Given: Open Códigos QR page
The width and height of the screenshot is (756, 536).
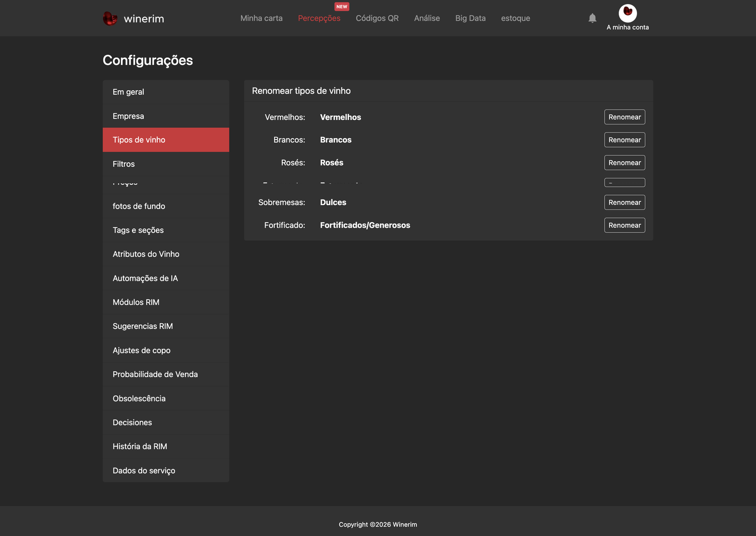Looking at the screenshot, I should click(x=377, y=18).
